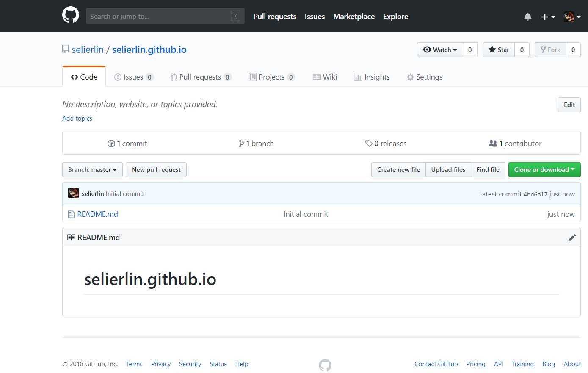Click the GitHub Octocat logo in header
This screenshot has height=373, width=588.
pos(71,15)
